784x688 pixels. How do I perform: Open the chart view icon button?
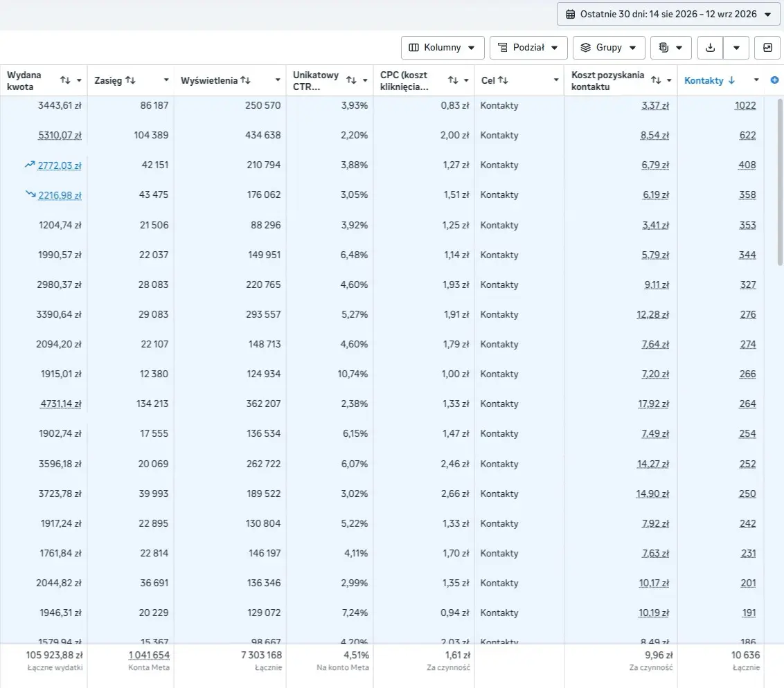(x=767, y=48)
